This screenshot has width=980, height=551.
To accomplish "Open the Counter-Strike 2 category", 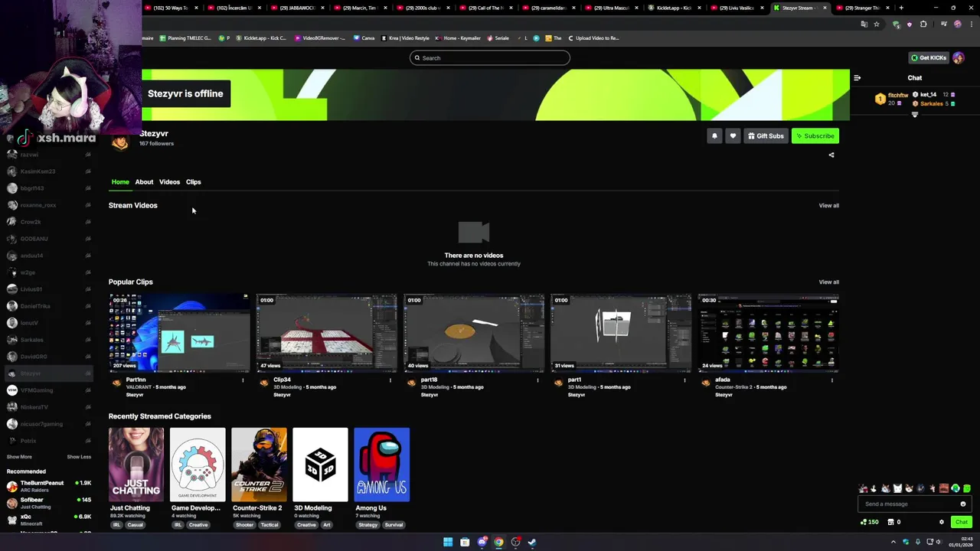I will click(x=259, y=465).
